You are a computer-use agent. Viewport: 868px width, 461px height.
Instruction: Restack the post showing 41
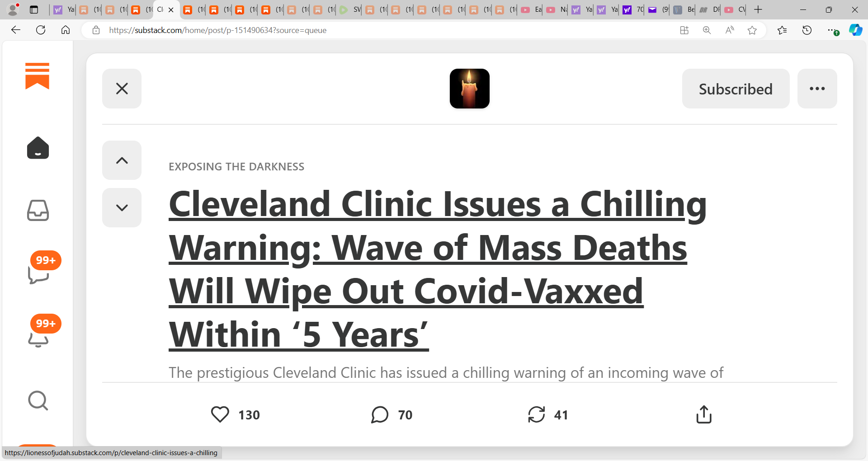pos(536,414)
